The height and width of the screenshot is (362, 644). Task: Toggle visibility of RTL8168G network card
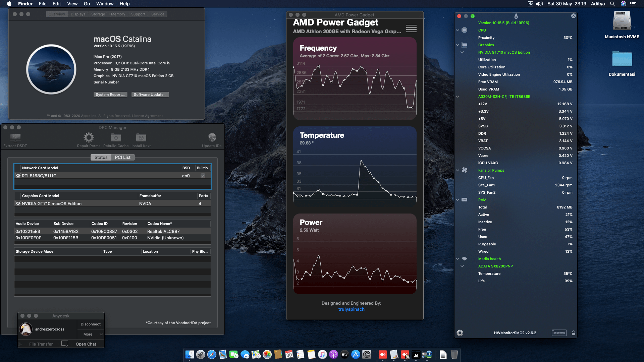18,176
